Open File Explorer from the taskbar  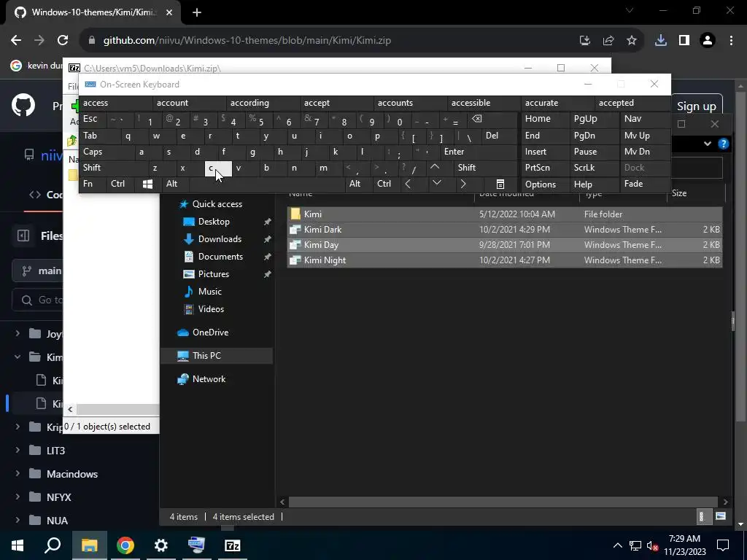click(89, 545)
